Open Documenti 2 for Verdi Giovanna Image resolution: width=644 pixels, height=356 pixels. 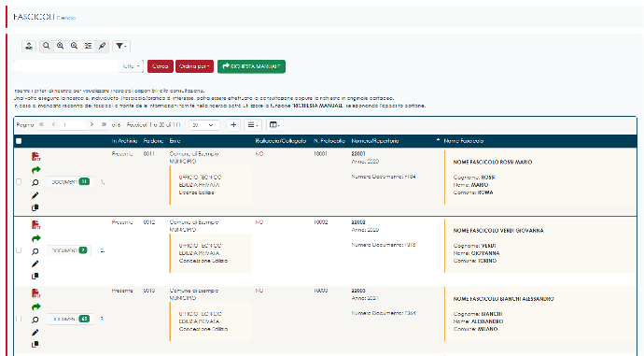(69, 250)
